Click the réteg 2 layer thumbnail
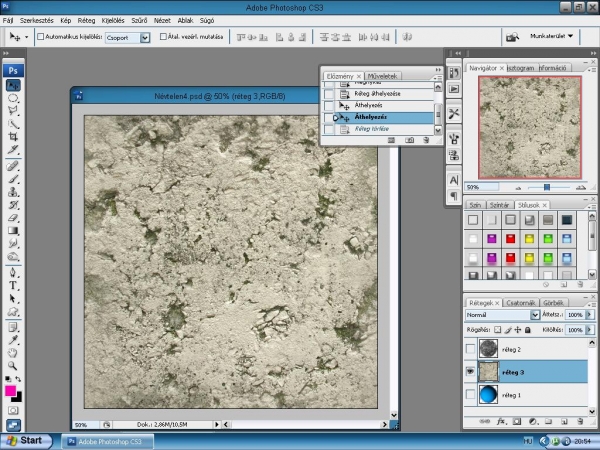This screenshot has height=450, width=600. [488, 349]
